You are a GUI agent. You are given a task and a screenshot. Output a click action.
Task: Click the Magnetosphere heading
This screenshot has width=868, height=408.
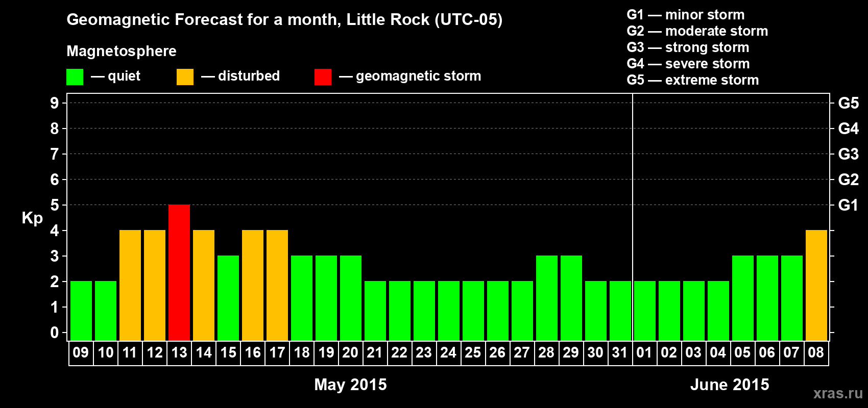122,51
